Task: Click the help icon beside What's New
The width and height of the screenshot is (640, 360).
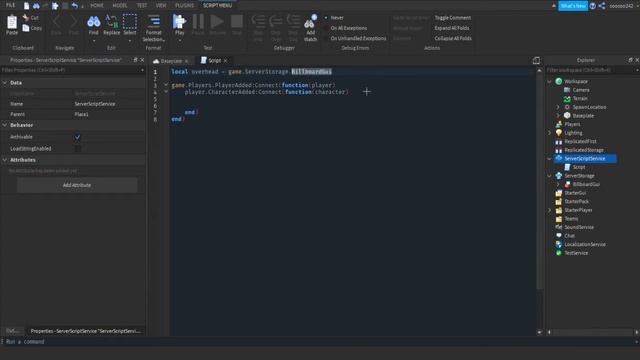Action: [593, 6]
